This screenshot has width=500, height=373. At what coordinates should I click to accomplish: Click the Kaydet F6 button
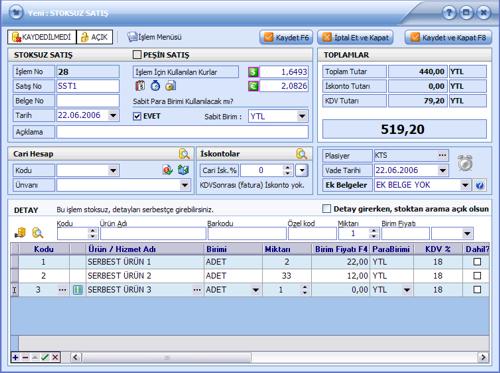coord(286,37)
